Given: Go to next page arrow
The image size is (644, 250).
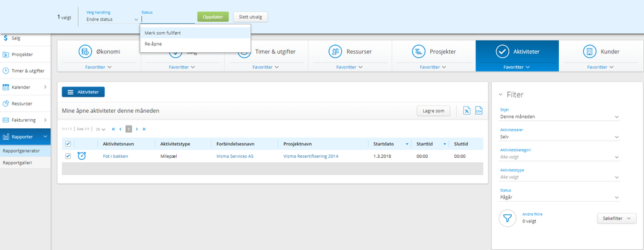Looking at the screenshot, I should click(x=137, y=129).
